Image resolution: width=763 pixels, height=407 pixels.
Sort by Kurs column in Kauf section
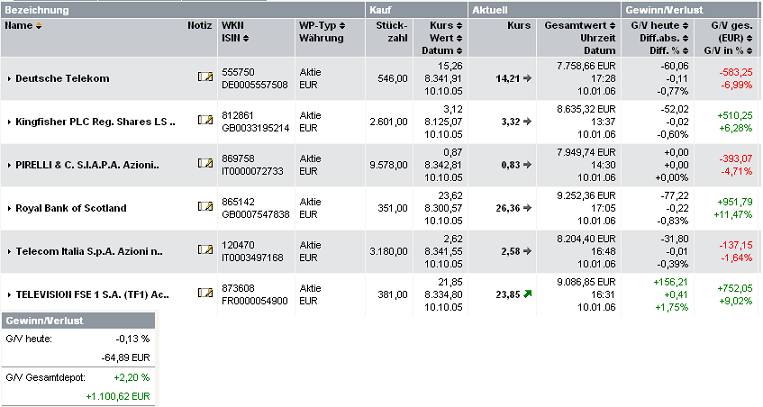click(458, 25)
